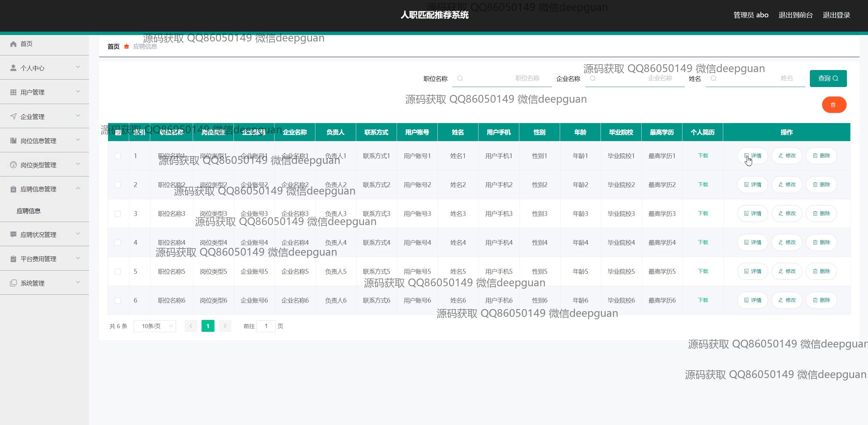This screenshot has width=868, height=425.
Task: Click the paper-plane icon for 企业管理
Action: (13, 116)
